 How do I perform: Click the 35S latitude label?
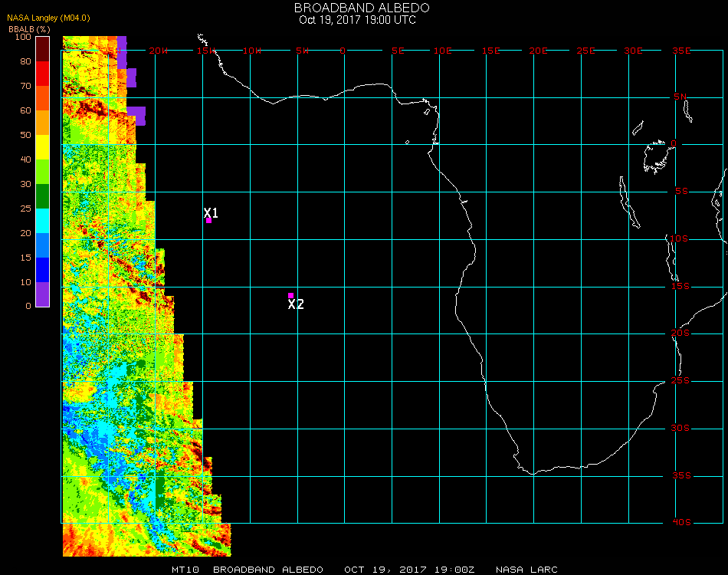click(x=681, y=475)
